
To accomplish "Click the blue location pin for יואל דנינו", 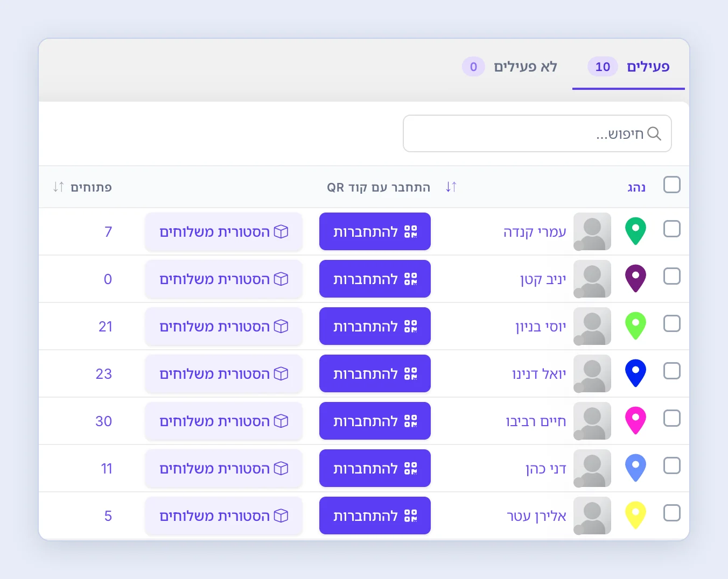I will [x=635, y=373].
